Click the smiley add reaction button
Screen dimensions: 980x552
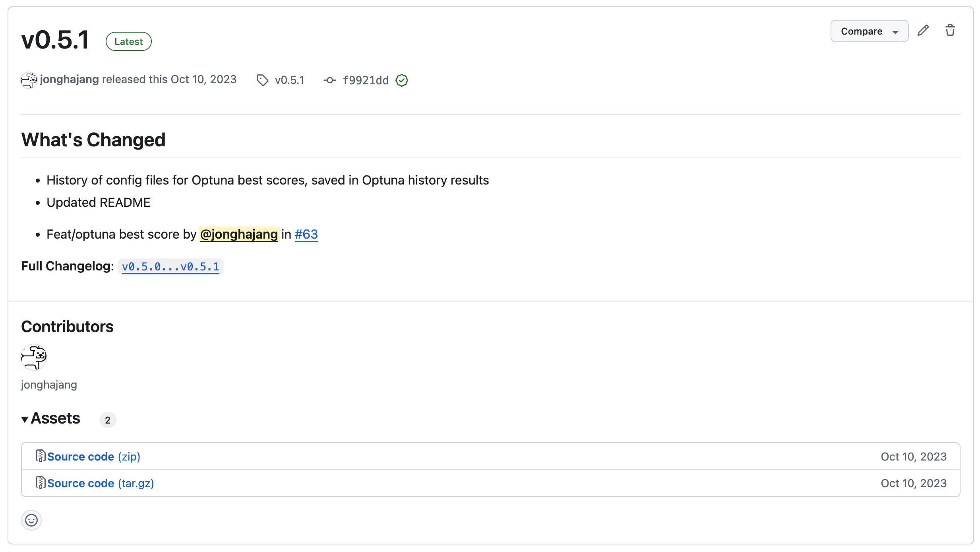tap(31, 520)
